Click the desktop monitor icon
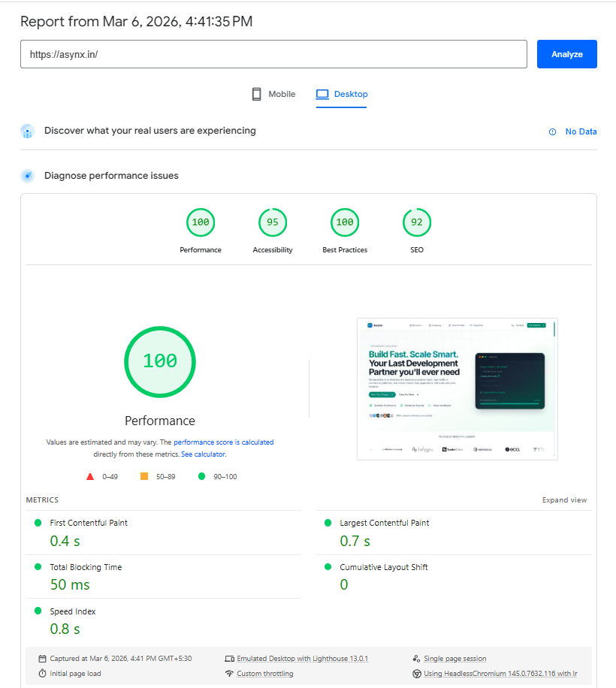The height and width of the screenshot is (688, 616). coord(322,94)
